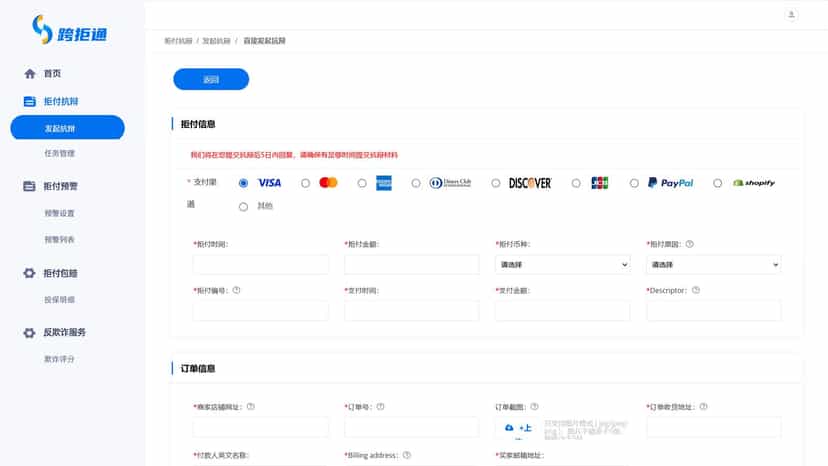Open the user avatar icon at top right
Image resolution: width=828 pixels, height=466 pixels.
point(791,15)
